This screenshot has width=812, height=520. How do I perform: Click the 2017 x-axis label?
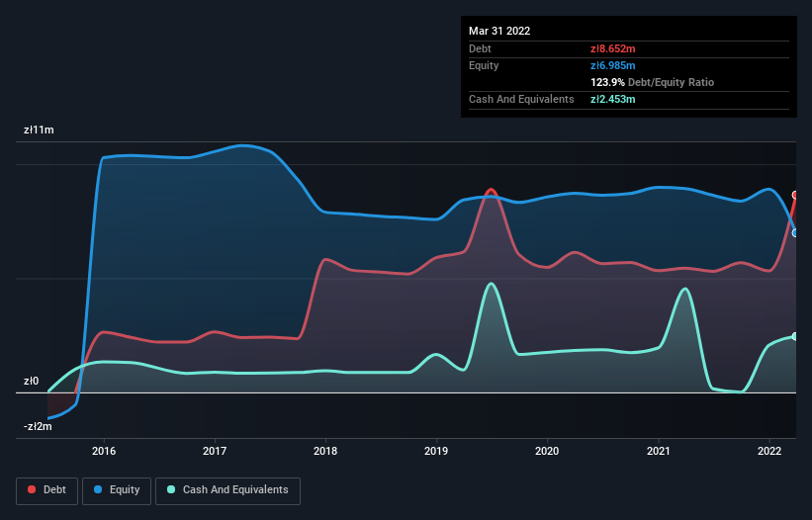215,451
